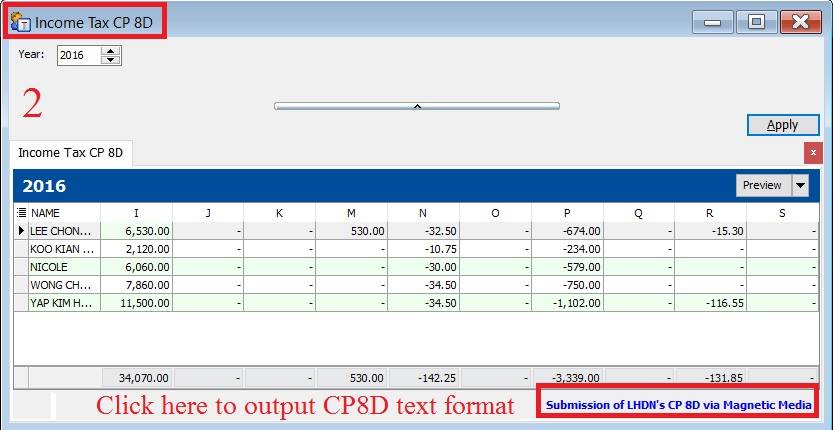Minimize the Income Tax CP 8D window
This screenshot has width=833, height=430.
[712, 22]
